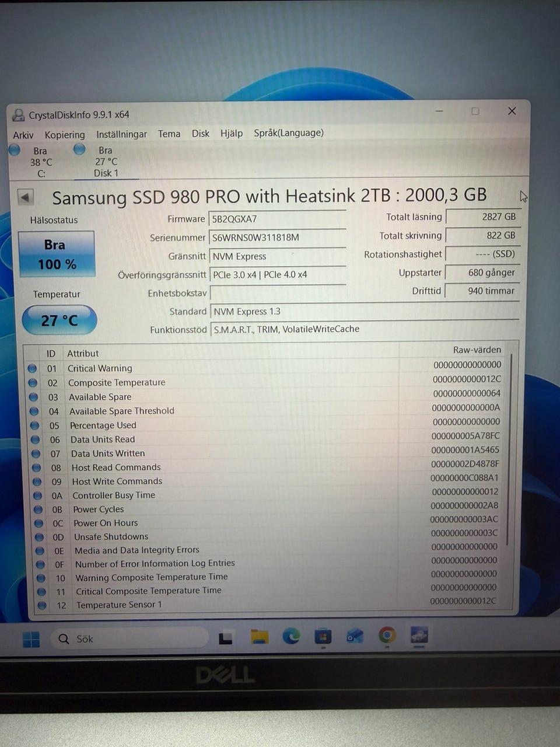
Task: Minimize the CrystalDiskInfo window
Action: (x=439, y=111)
